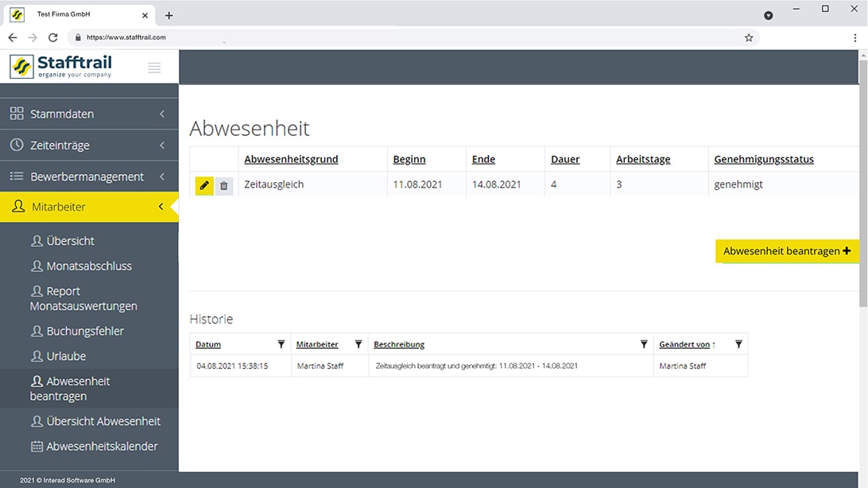Delete Zeitausgleich entry via trash icon

(223, 186)
